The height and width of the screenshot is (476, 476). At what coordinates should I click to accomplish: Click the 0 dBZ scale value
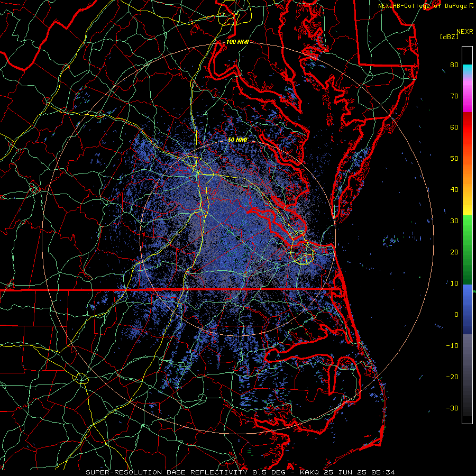pos(456,315)
